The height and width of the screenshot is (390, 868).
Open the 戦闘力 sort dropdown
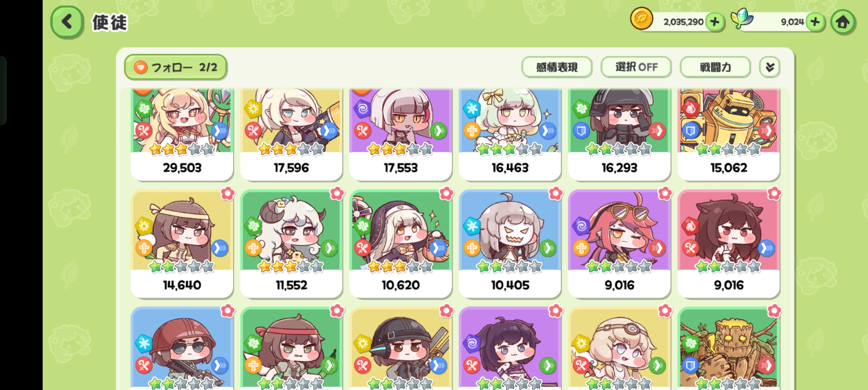(715, 67)
